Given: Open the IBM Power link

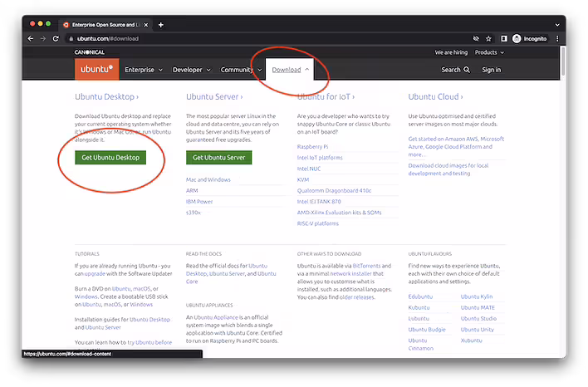Looking at the screenshot, I should tap(199, 201).
